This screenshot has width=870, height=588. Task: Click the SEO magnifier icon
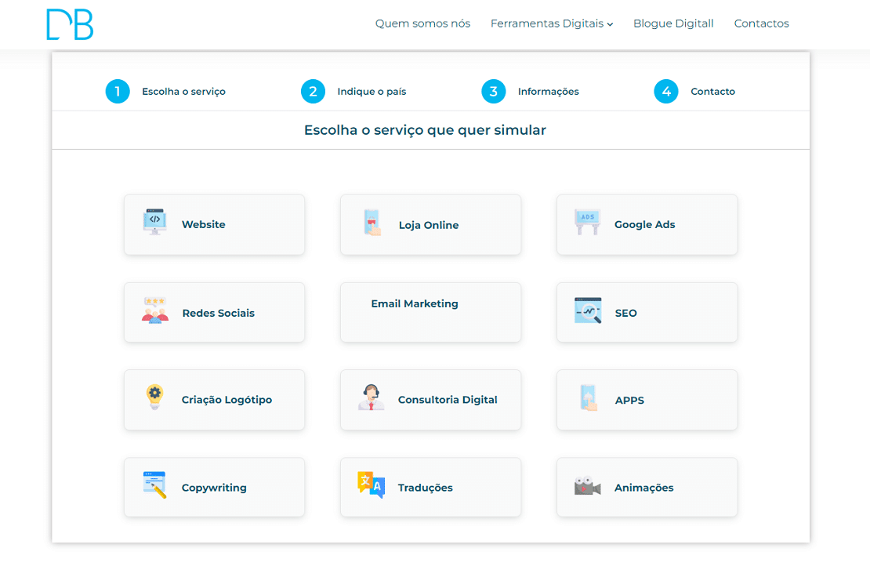(x=587, y=310)
